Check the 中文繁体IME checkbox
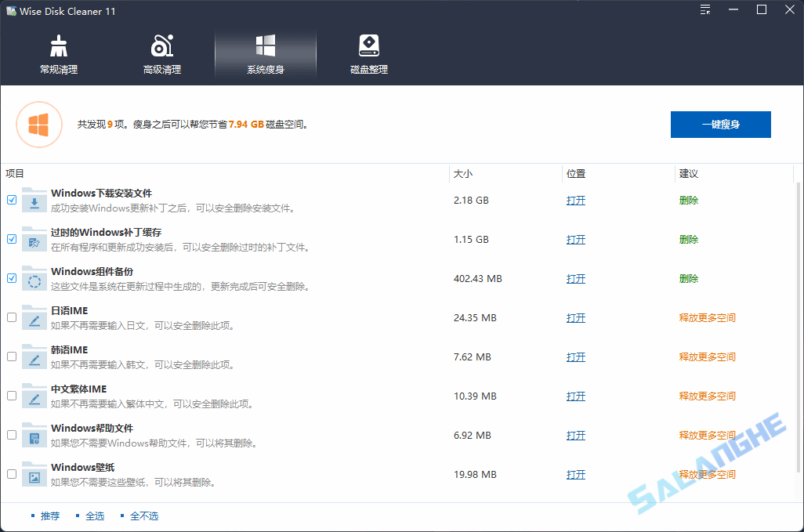The image size is (804, 532). pos(12,396)
